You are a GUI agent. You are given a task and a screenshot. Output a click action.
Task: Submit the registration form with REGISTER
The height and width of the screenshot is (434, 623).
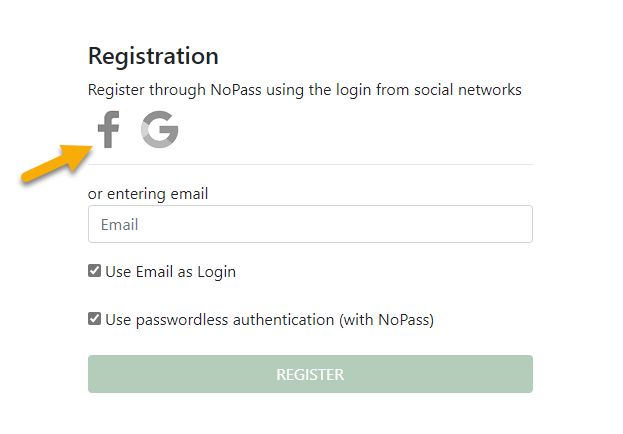coord(310,374)
